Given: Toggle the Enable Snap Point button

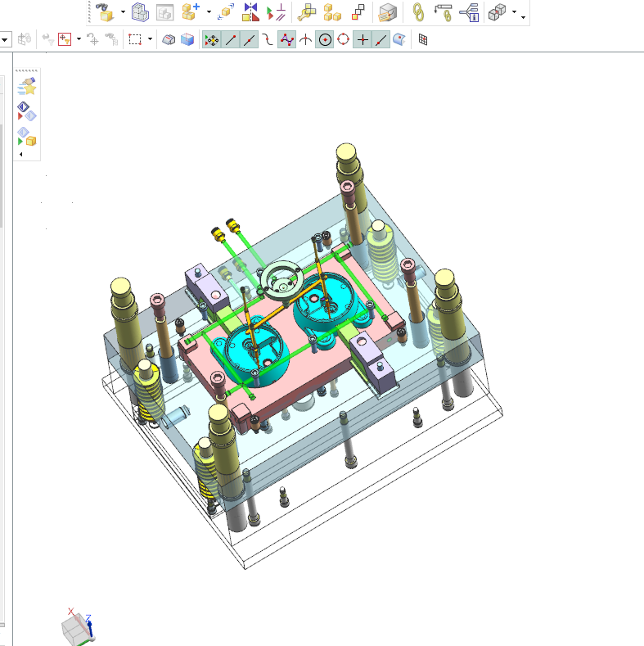Looking at the screenshot, I should (212, 39).
